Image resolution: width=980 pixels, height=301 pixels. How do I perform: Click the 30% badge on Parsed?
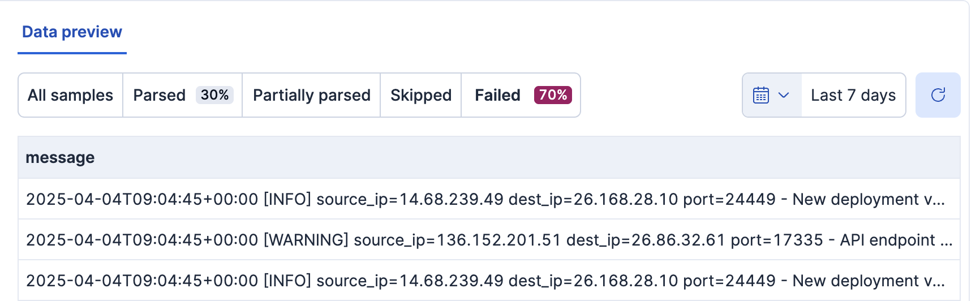tap(214, 95)
